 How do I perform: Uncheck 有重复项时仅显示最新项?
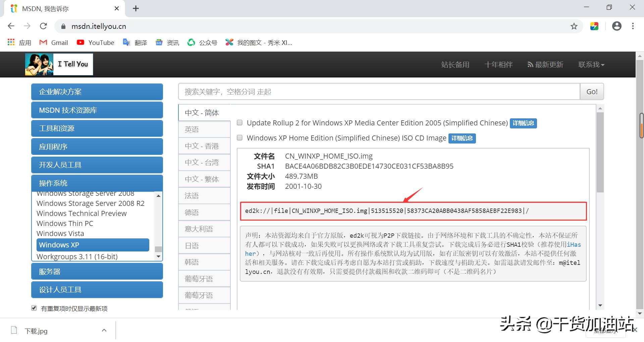tap(34, 308)
